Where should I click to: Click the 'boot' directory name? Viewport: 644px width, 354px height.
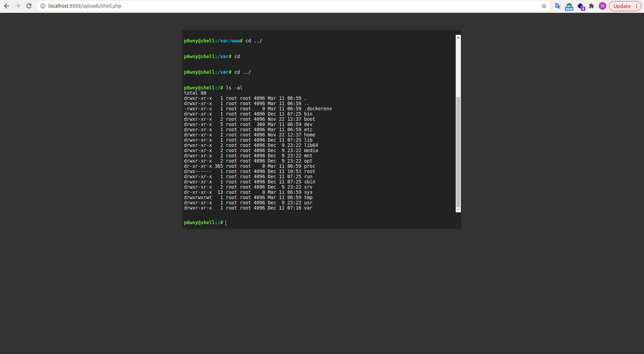[x=310, y=119]
